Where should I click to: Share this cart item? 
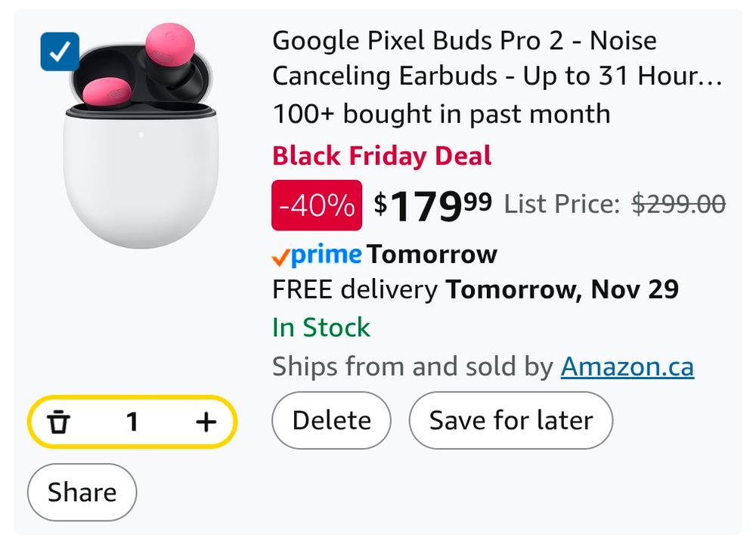click(82, 492)
